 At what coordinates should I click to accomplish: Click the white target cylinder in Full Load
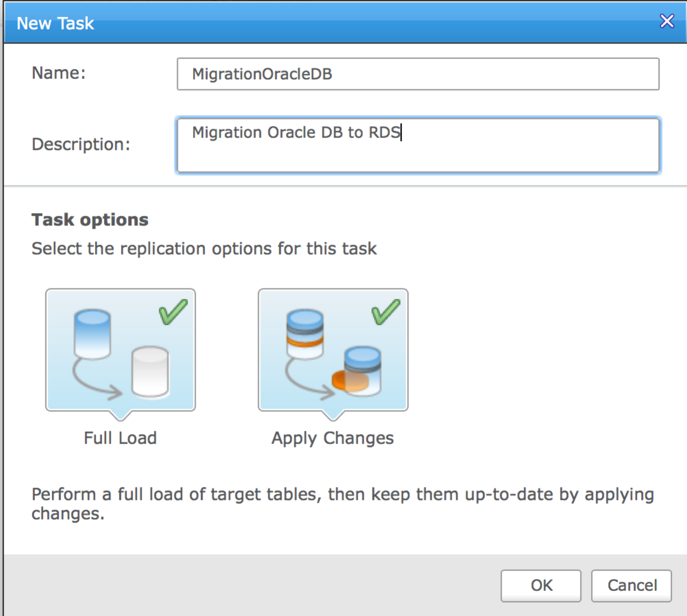[x=150, y=372]
